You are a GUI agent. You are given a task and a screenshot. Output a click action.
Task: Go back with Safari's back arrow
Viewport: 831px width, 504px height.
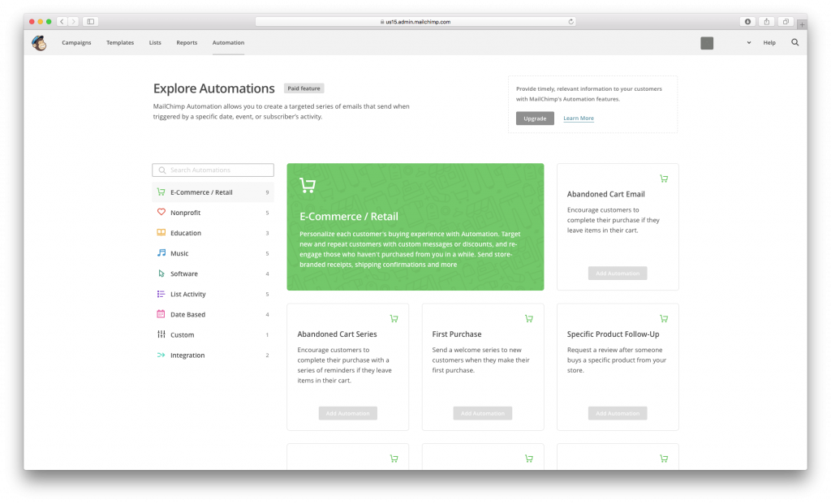(62, 22)
